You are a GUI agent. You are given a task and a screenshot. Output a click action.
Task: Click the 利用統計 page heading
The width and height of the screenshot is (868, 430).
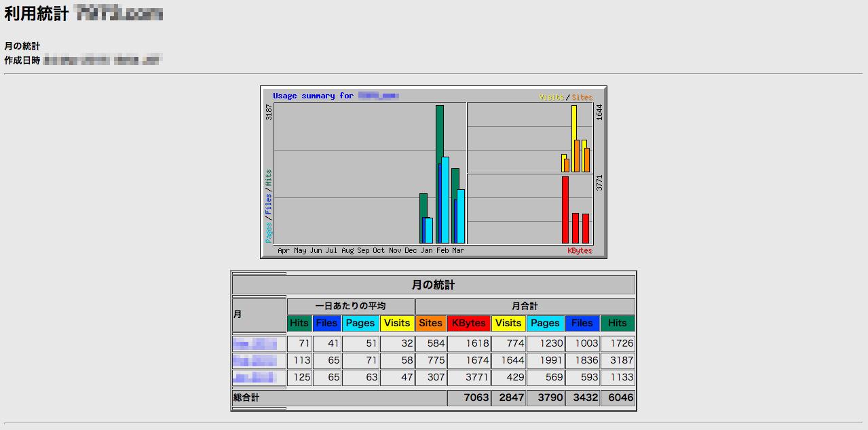(x=37, y=14)
